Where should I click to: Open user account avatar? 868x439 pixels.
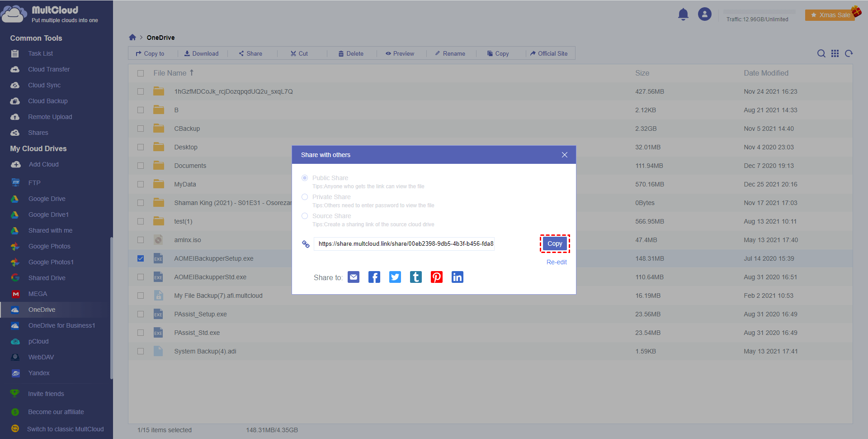tap(705, 14)
